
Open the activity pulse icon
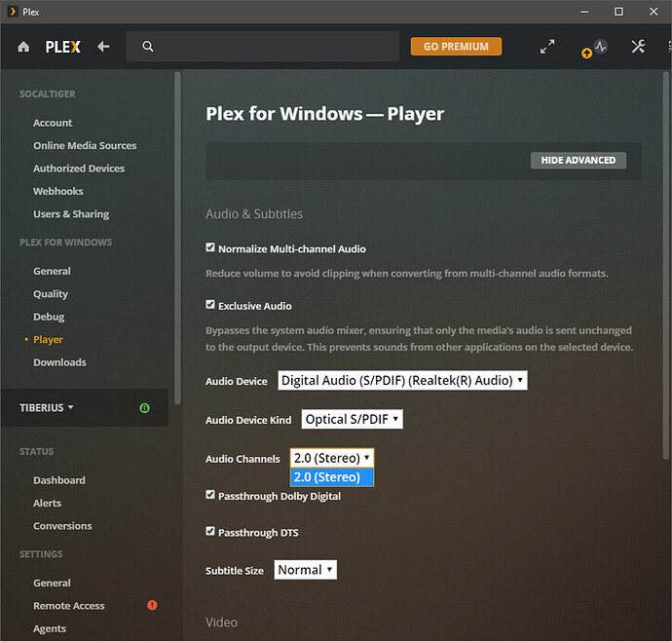click(601, 46)
